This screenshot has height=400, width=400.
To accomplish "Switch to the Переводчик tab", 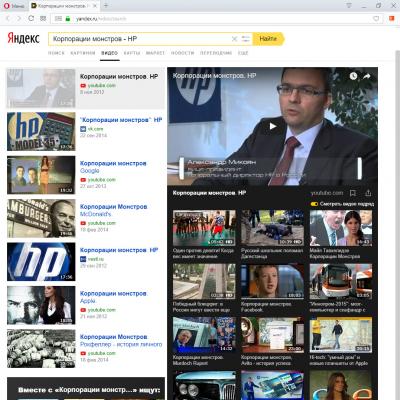I will coord(216,53).
